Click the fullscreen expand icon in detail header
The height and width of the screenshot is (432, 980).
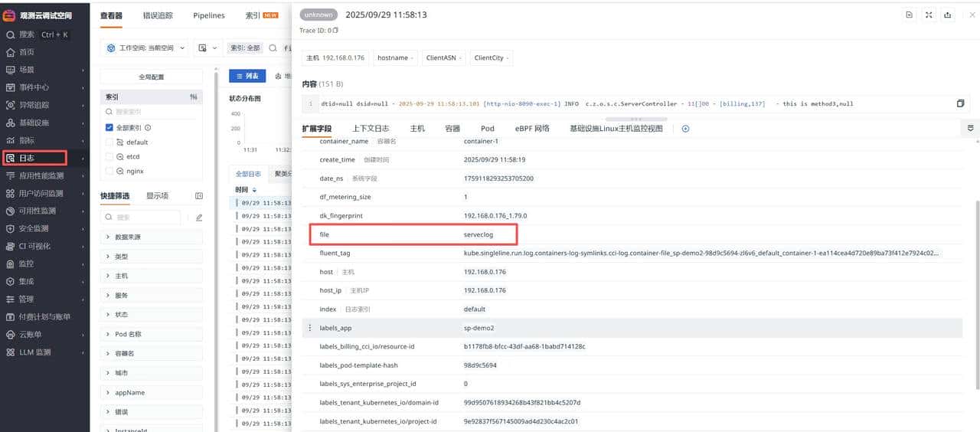[x=929, y=15]
